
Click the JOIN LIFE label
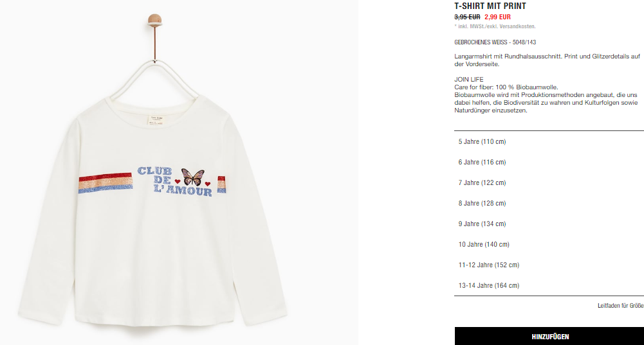[468, 79]
